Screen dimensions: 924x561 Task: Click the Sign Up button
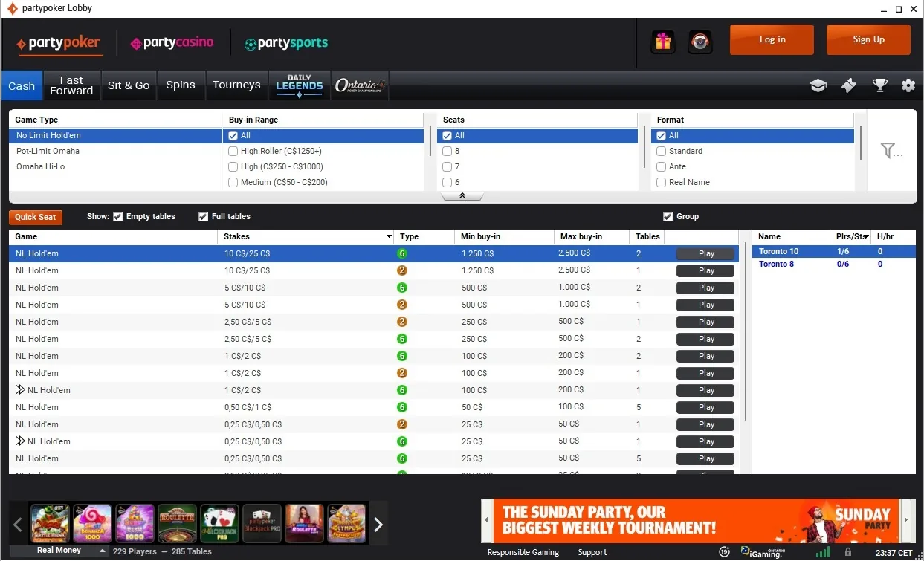868,39
